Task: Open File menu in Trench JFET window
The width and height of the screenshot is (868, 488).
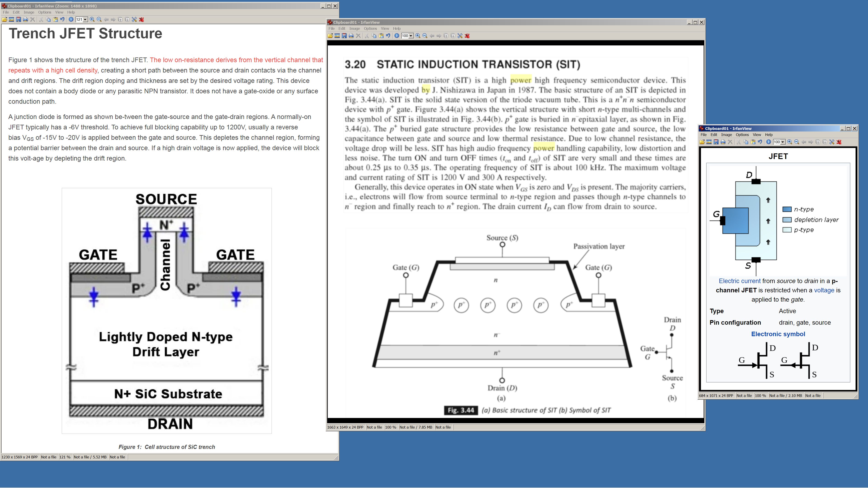Action: click(6, 12)
